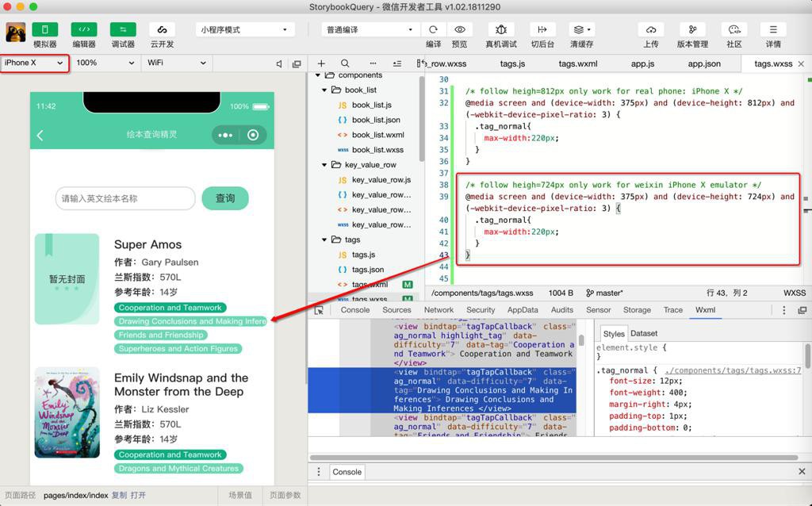Open the iPhone X device dropdown
This screenshot has height=506, width=812.
pos(34,63)
